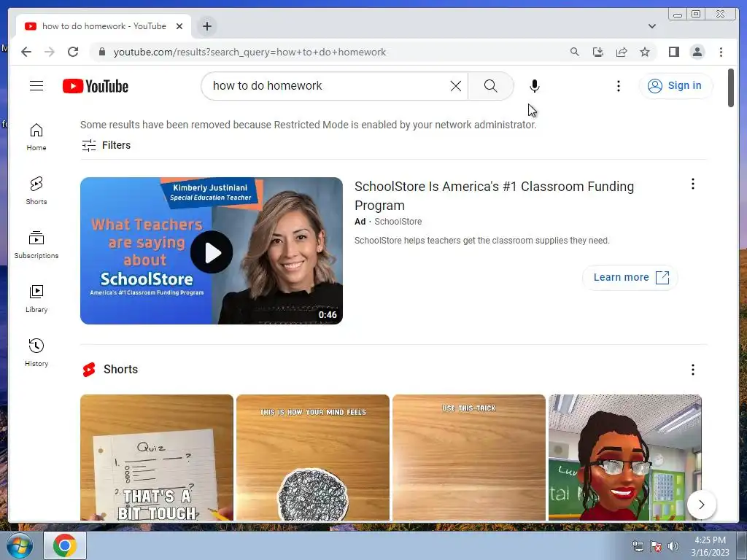
Task: Navigate back in Chrome
Action: 26,52
